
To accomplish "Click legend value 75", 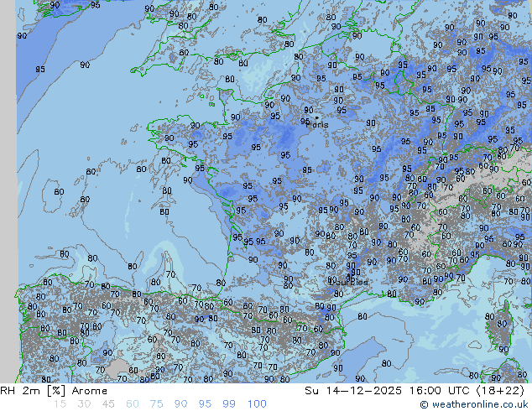I will [156, 404].
